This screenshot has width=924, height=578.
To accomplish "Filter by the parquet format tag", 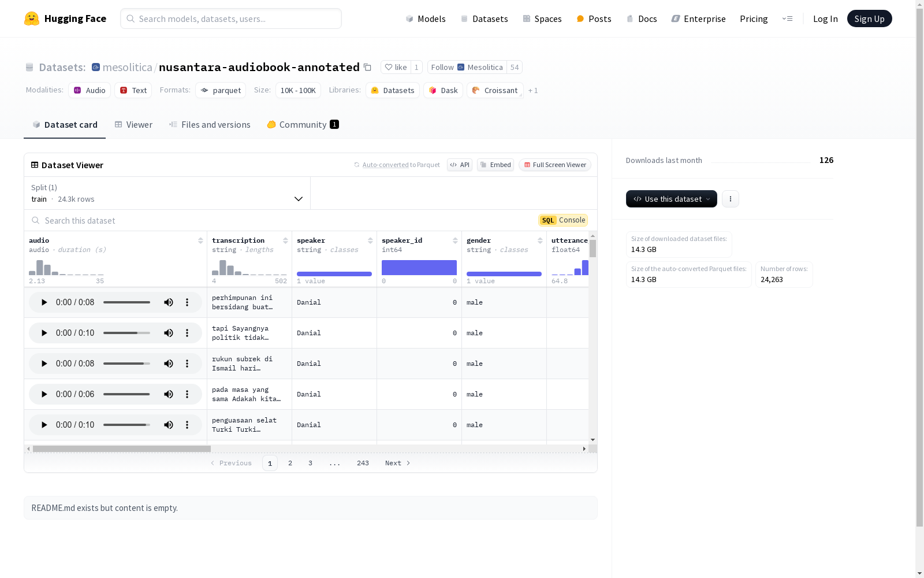I will (221, 90).
